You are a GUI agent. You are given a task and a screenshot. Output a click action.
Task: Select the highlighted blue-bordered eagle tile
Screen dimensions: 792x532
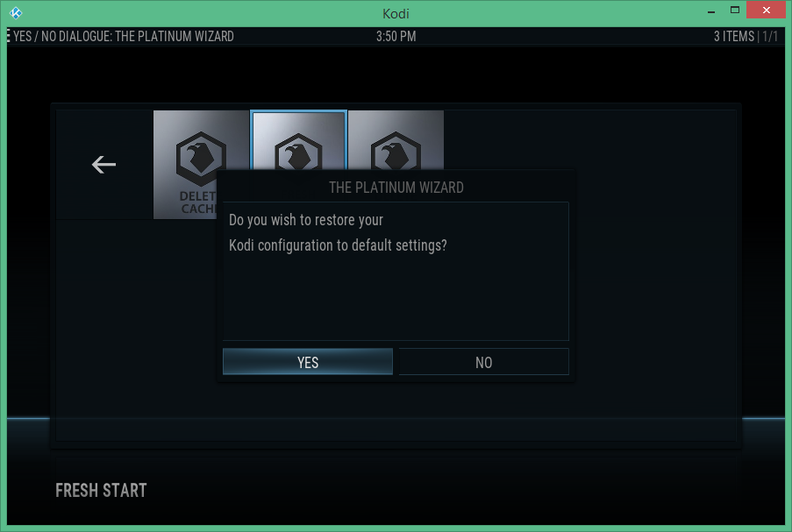pyautogui.click(x=298, y=141)
